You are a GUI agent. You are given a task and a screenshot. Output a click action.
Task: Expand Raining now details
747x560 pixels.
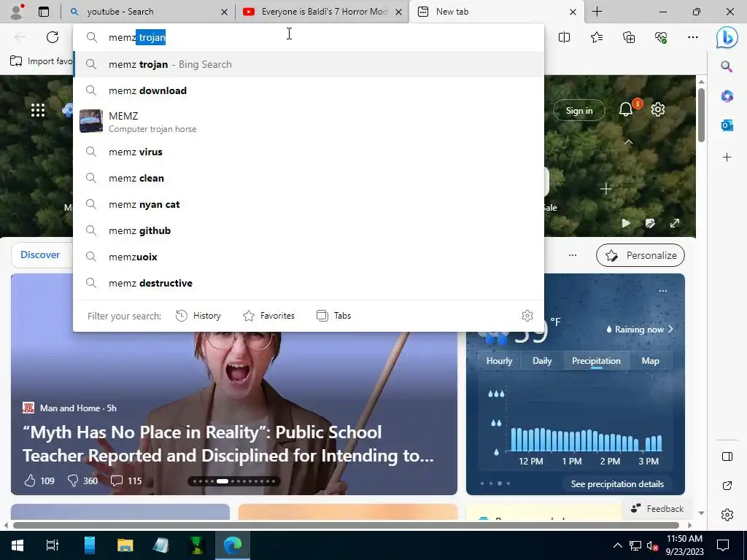point(639,330)
